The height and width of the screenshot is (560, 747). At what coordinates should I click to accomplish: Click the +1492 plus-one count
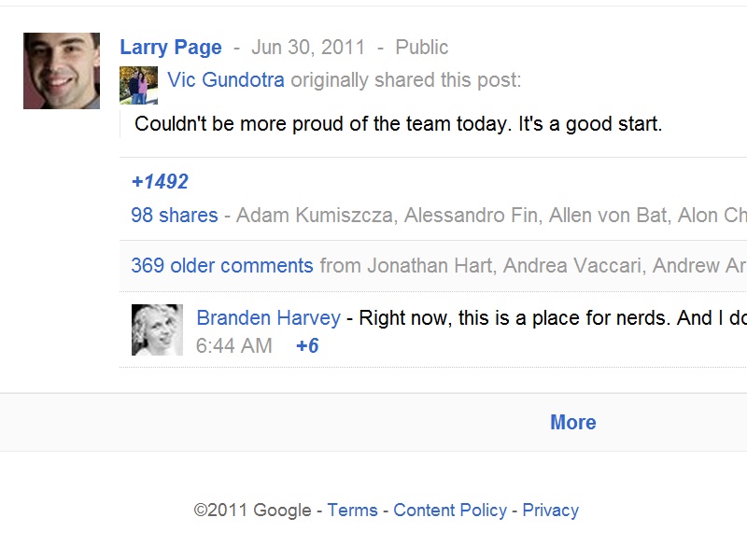(x=160, y=182)
